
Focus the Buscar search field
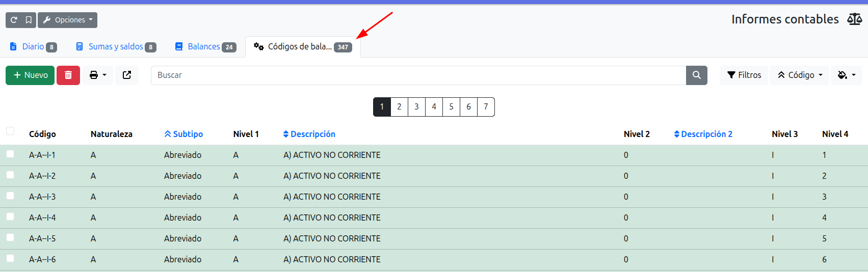418,75
